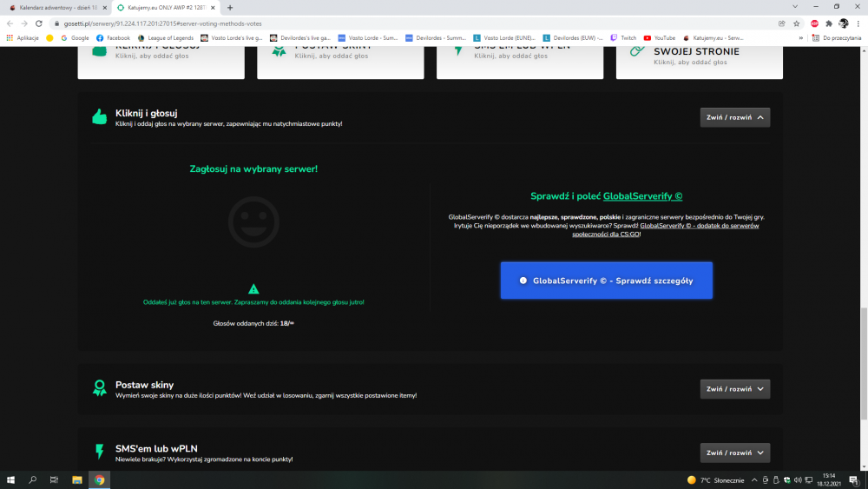Bookmark this page with the star icon
868x489 pixels.
(x=797, y=23)
